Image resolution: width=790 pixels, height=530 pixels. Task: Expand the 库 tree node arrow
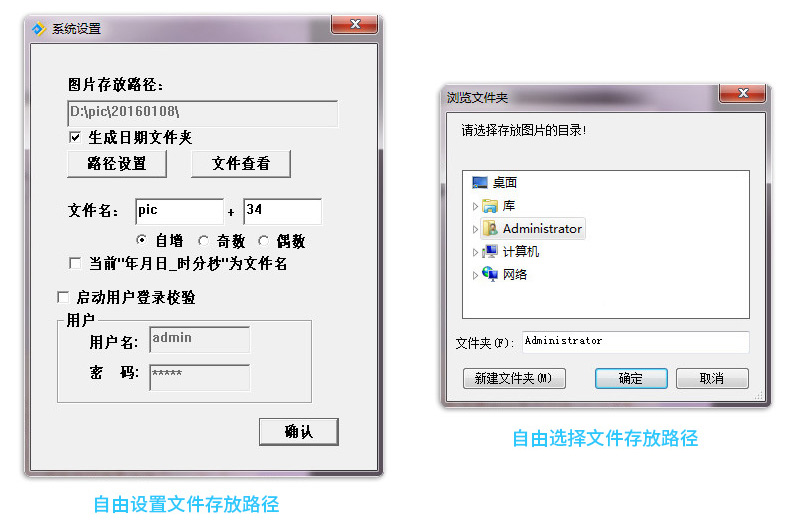tap(475, 206)
